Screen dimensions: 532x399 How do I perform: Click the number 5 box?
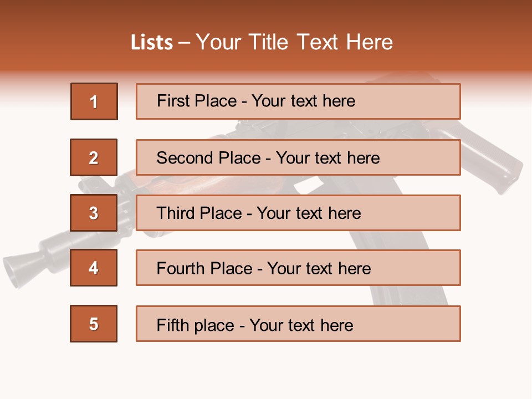click(94, 324)
